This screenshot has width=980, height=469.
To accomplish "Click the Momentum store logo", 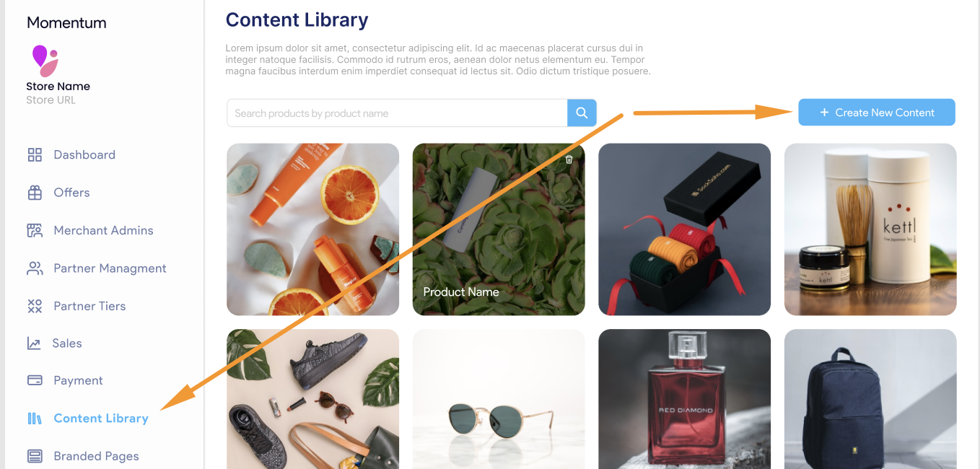I will coord(45,61).
